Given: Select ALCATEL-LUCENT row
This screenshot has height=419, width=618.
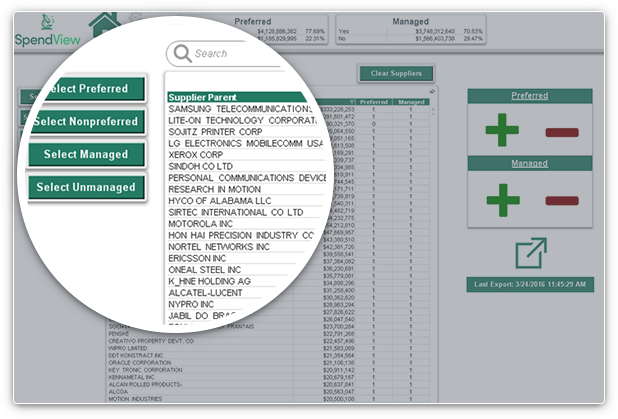Looking at the screenshot, I should point(205,292).
